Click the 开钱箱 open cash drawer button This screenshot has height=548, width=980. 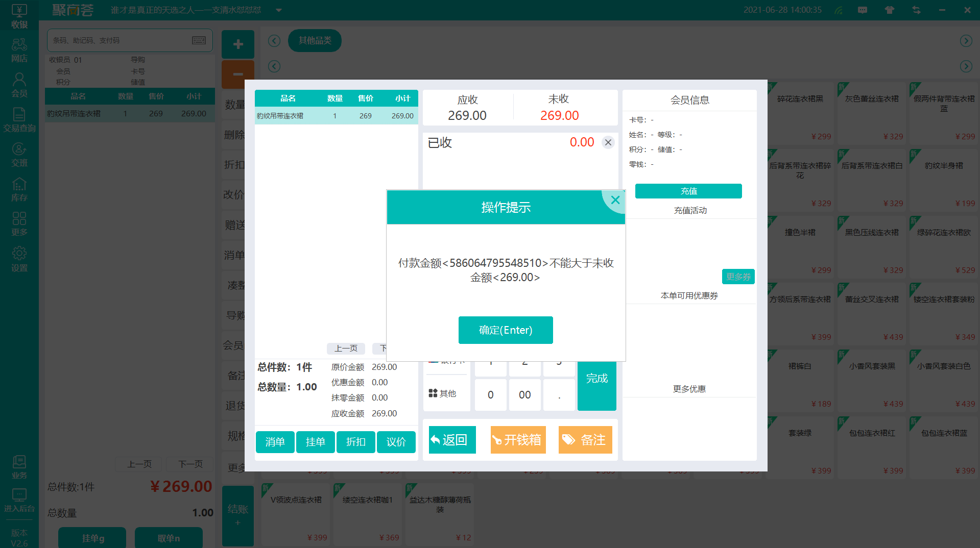pyautogui.click(x=518, y=440)
